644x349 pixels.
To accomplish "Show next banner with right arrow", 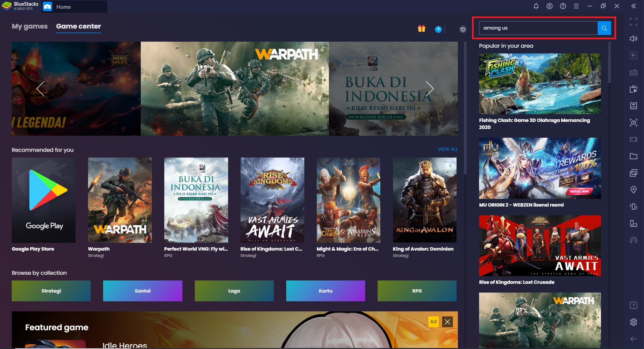I will point(430,89).
